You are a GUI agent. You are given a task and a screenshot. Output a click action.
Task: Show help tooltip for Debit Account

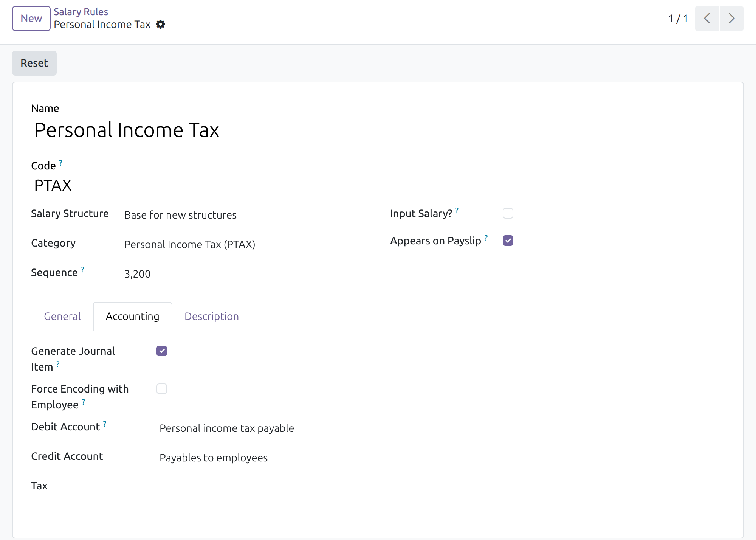[105, 424]
